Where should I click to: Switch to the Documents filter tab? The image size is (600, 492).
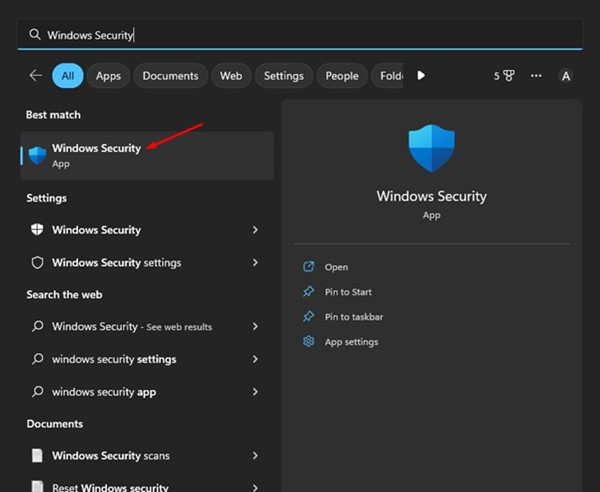[170, 76]
